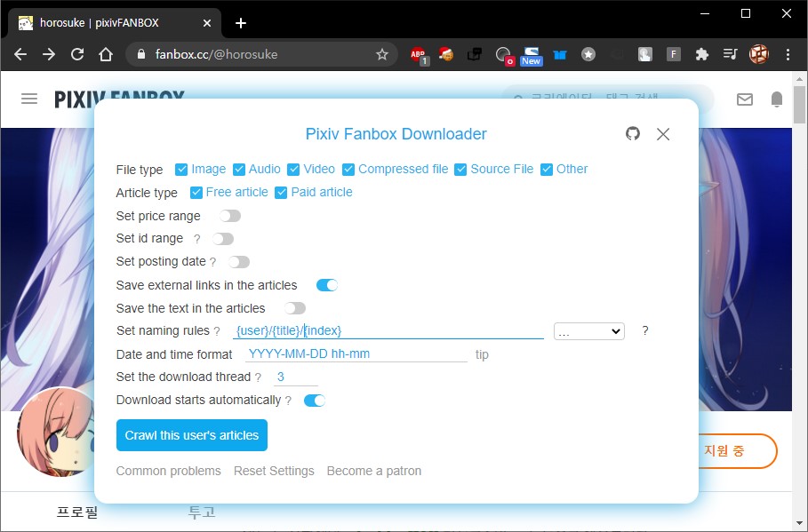Switch to the 프로필 profile tab
Screen dimensions: 808x532
[x=76, y=512]
